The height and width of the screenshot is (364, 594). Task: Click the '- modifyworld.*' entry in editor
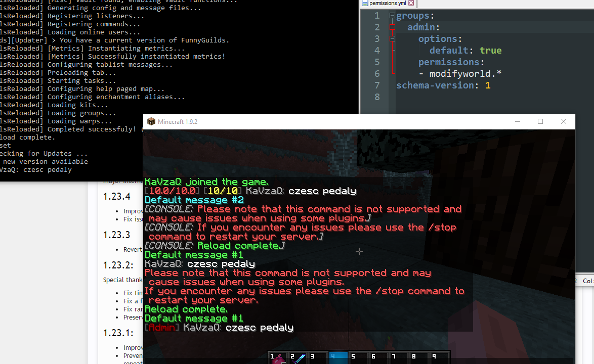[x=460, y=74]
